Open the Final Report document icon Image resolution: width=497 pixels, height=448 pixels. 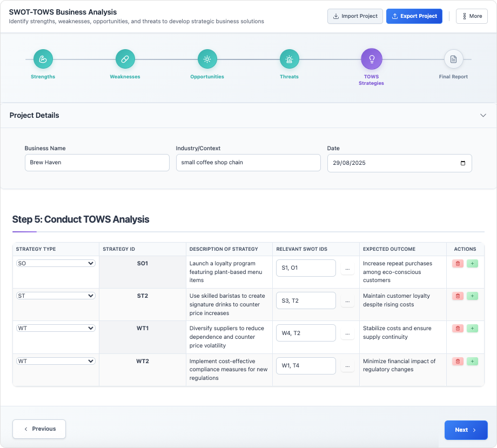[x=453, y=59]
